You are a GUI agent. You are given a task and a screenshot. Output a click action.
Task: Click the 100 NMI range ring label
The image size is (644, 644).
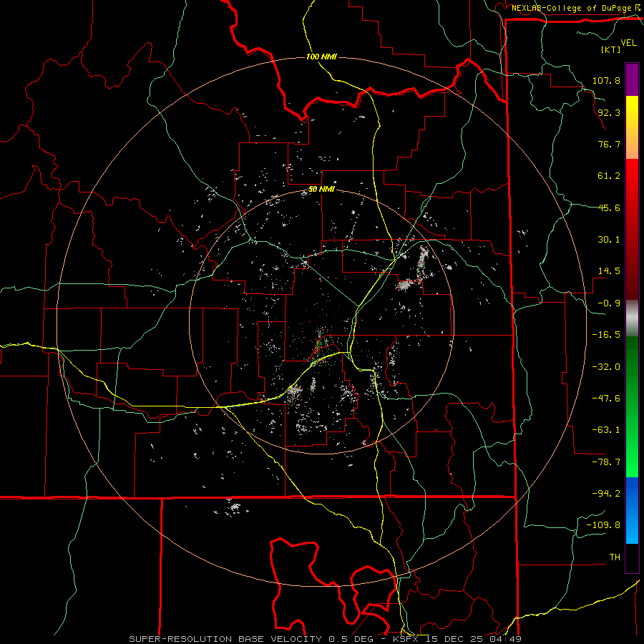[x=321, y=57]
